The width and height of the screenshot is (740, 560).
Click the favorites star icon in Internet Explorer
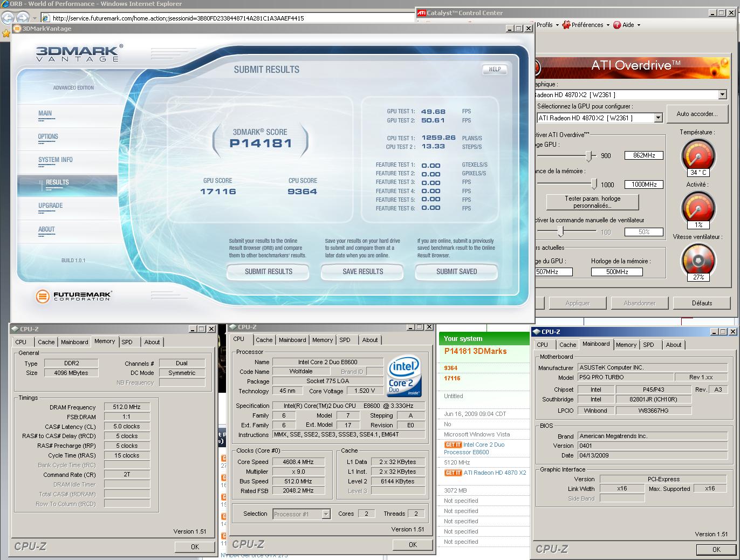click(5, 33)
